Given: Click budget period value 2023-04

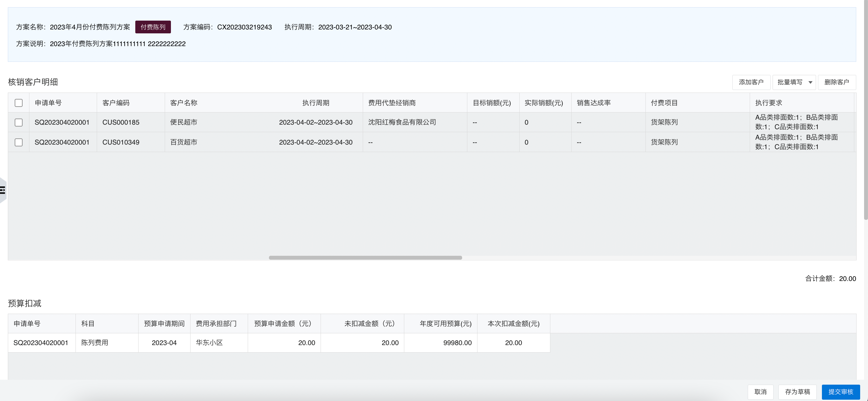Looking at the screenshot, I should click(164, 343).
